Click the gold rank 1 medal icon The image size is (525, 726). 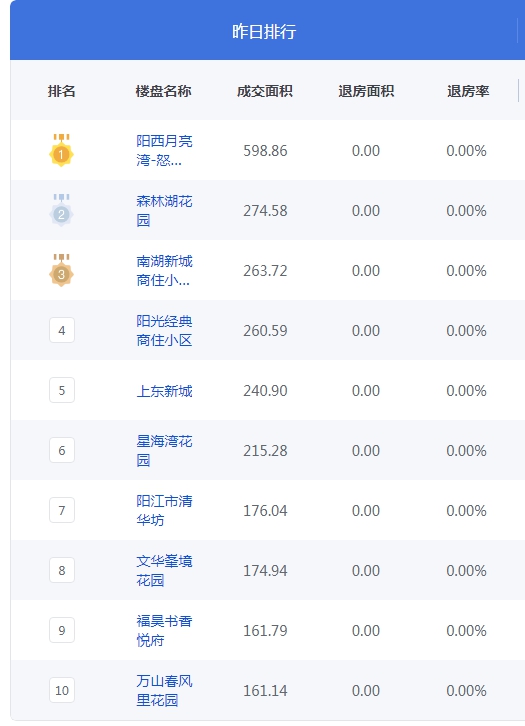click(x=62, y=150)
